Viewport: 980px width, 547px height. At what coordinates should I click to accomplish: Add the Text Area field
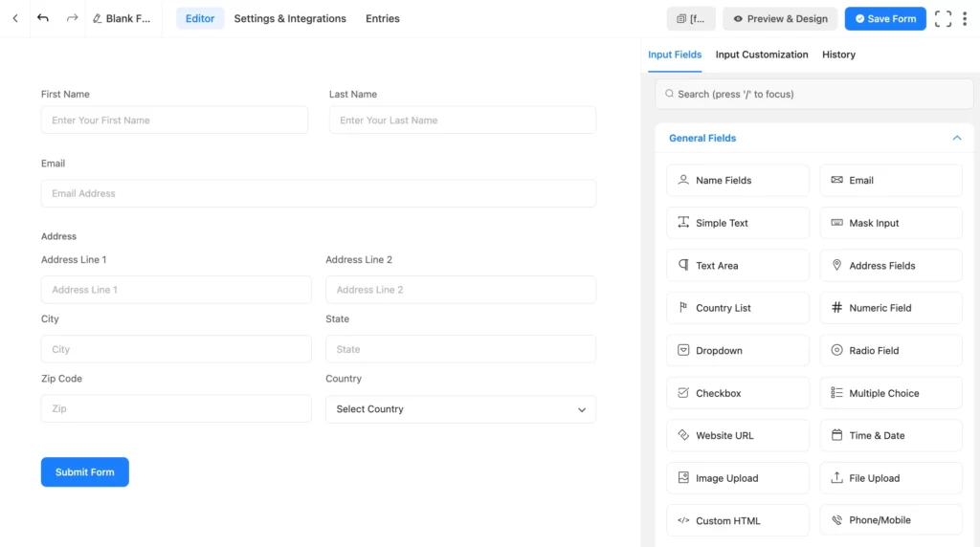point(738,266)
